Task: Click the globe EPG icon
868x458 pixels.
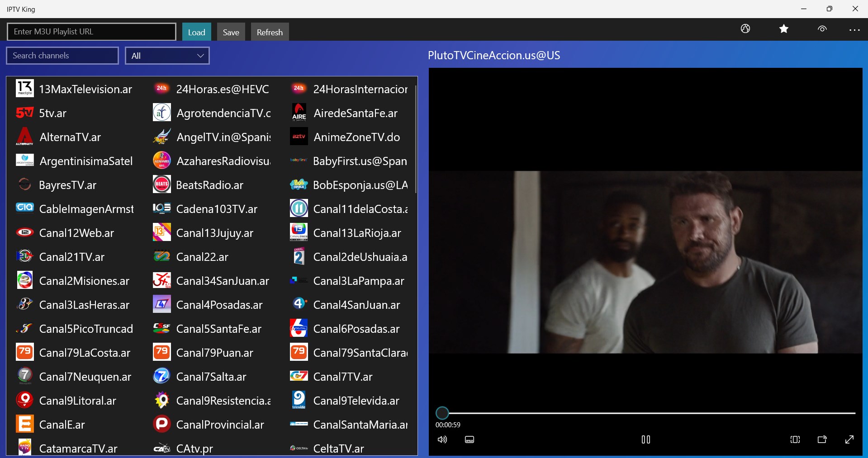Action: point(745,29)
